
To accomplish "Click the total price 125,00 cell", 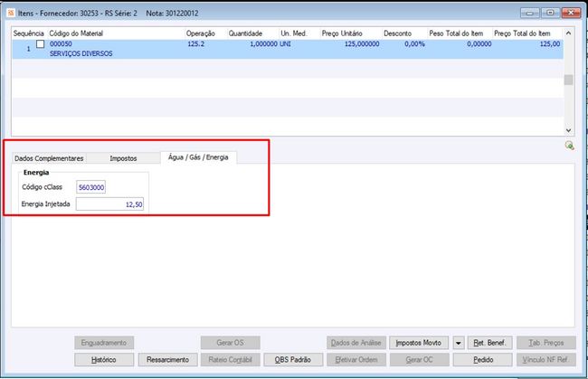I will (x=550, y=43).
